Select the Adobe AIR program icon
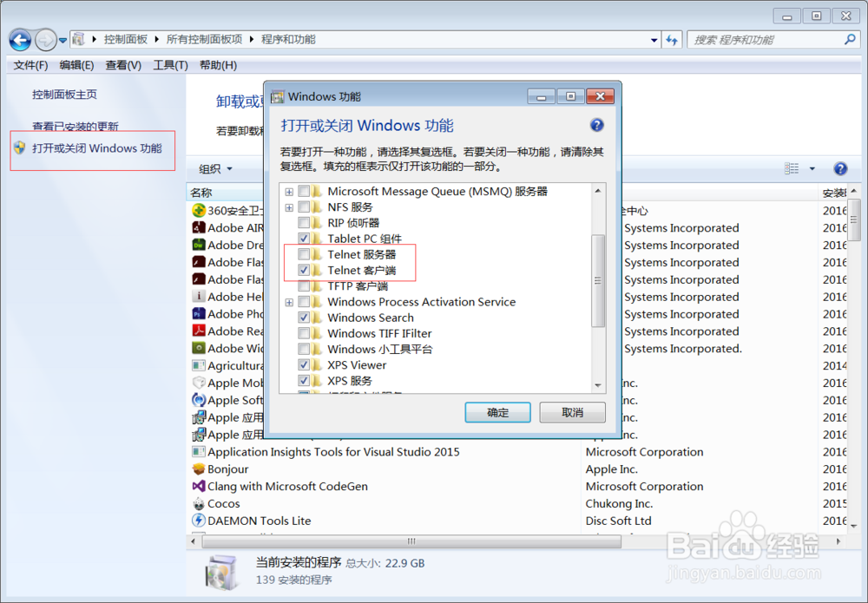Viewport: 868px width, 603px height. [198, 227]
